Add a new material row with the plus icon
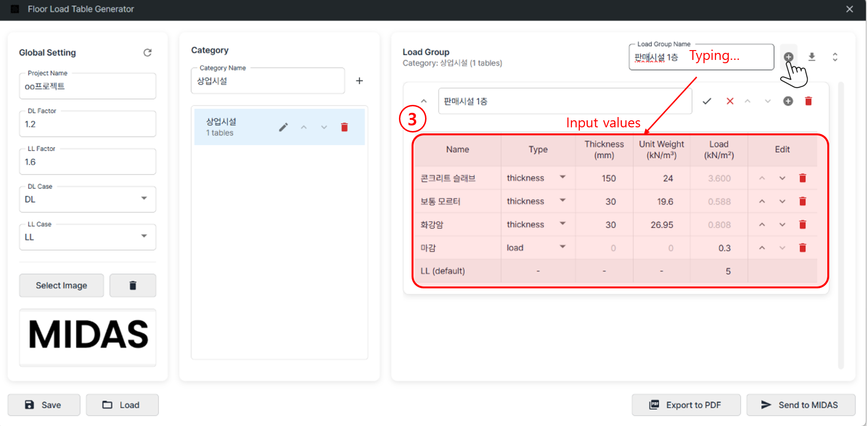 point(788,101)
